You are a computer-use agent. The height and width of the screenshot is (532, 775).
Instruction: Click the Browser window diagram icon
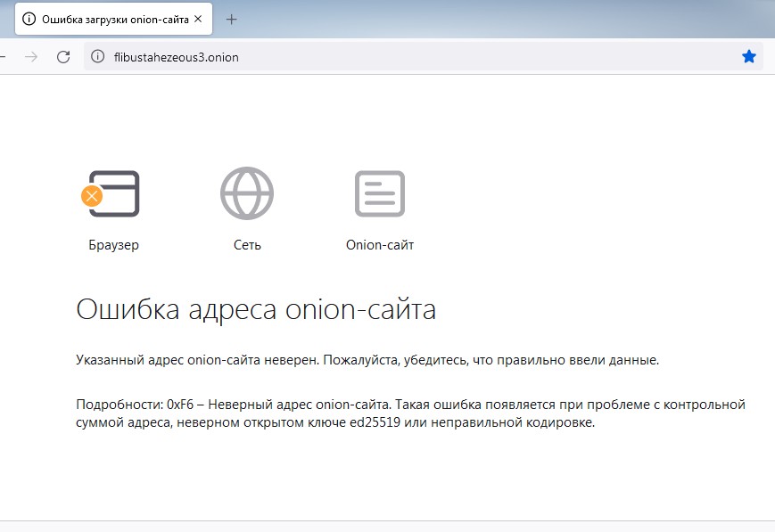click(x=114, y=193)
